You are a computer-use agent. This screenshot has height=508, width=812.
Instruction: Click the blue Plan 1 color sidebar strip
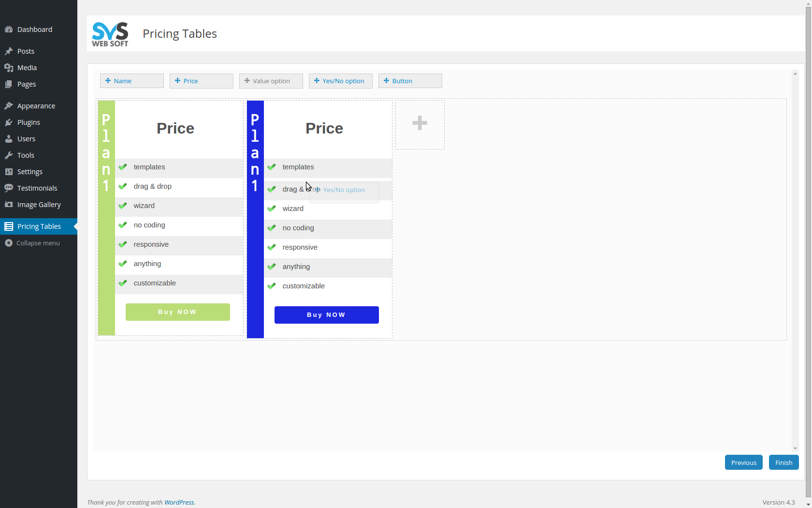(255, 219)
